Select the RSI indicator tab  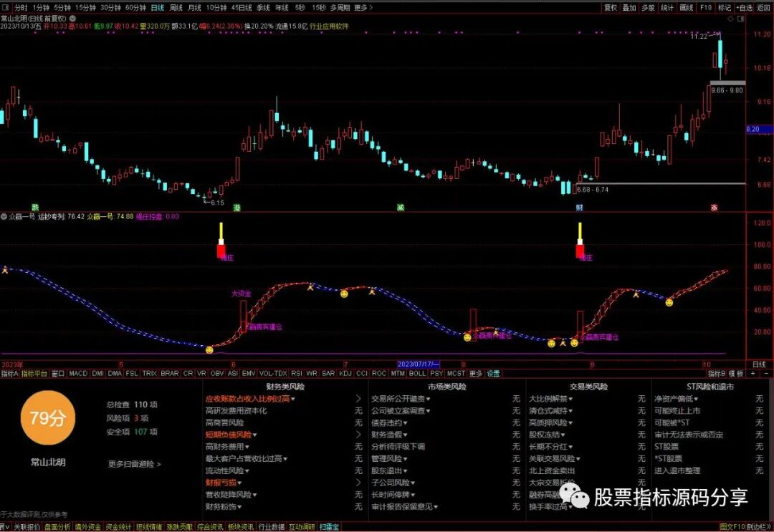[296, 374]
